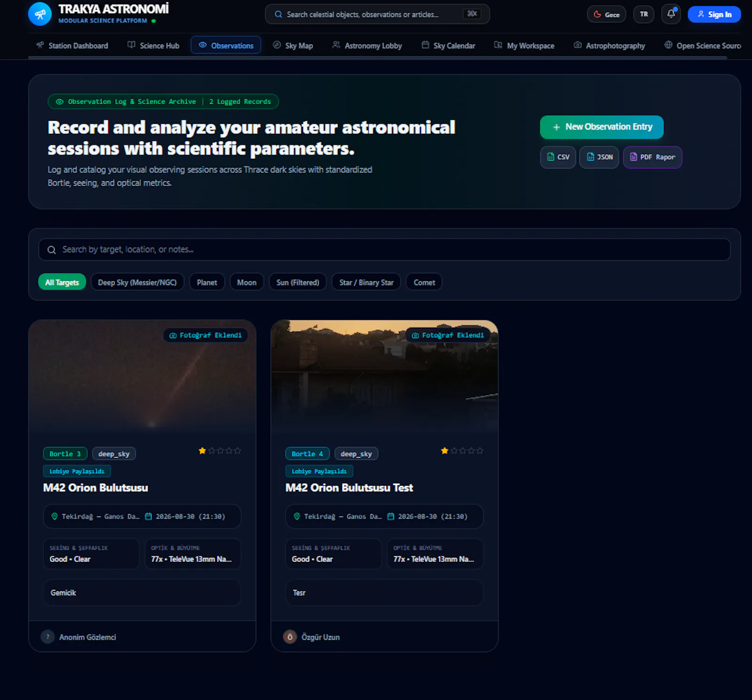Open the Sky Calendar tab
The height and width of the screenshot is (700, 752).
click(x=448, y=46)
